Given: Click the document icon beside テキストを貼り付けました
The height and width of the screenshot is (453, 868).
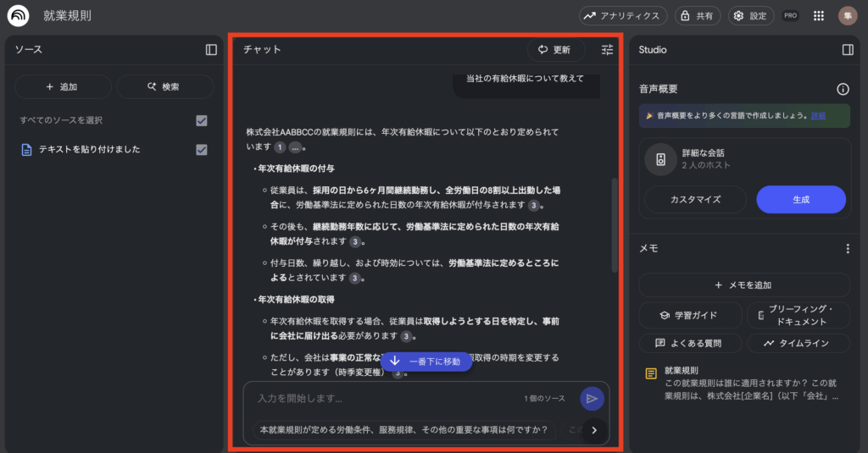Looking at the screenshot, I should (26, 149).
